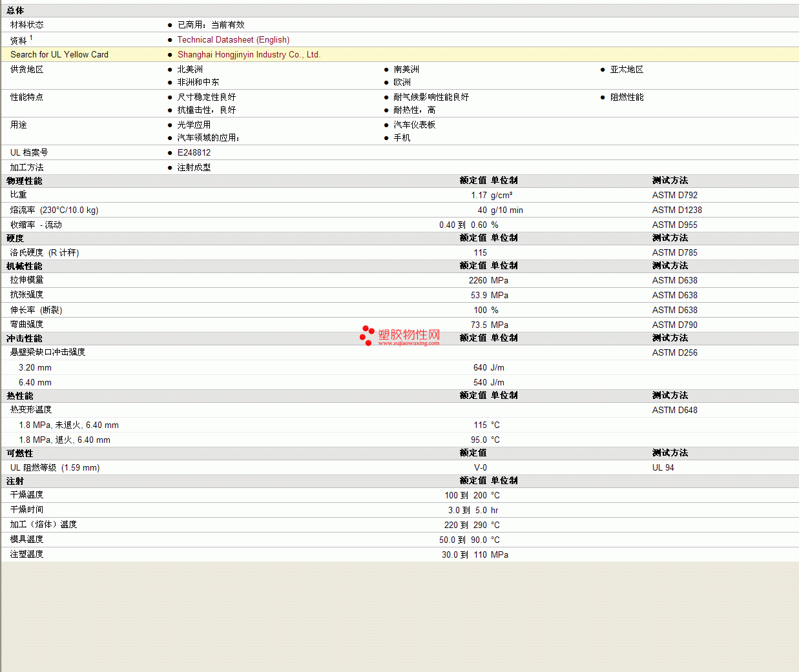Select the 汽车领域的应用 usage entry

[x=209, y=138]
